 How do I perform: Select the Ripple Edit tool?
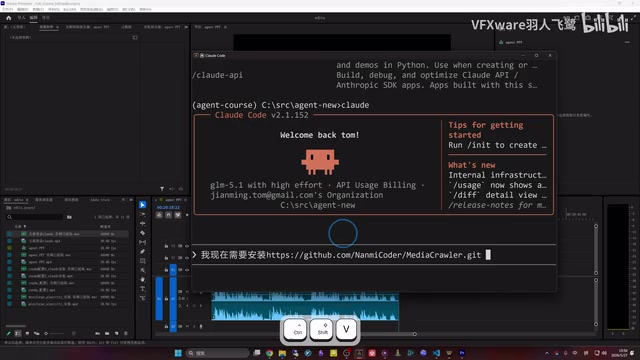tap(142, 223)
